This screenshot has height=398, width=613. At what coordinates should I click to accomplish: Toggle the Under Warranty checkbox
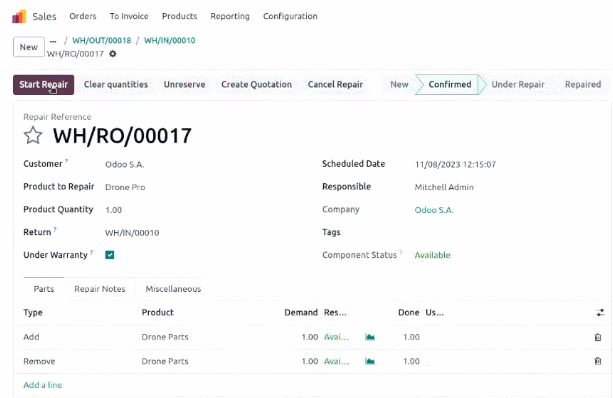109,255
